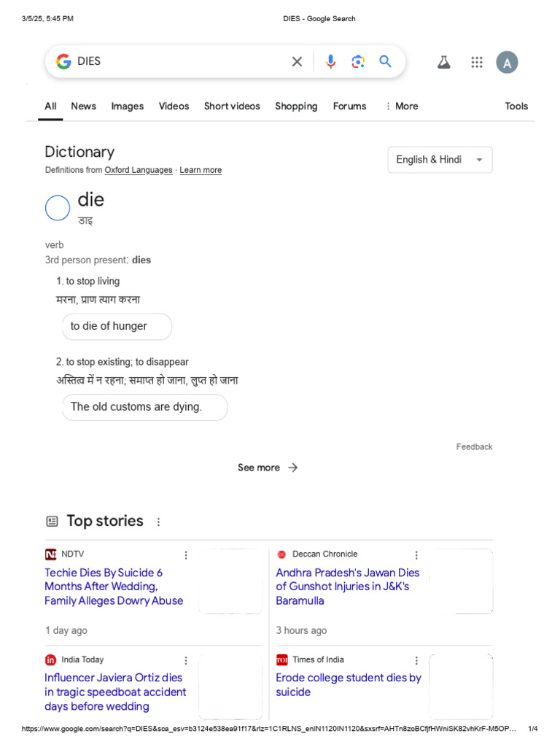Start voice search with microphone icon
The width and height of the screenshot is (560, 747).
(x=330, y=62)
